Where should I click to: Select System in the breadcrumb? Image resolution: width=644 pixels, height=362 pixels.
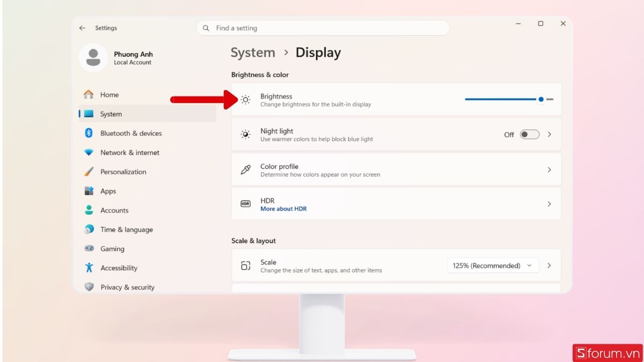(253, 52)
